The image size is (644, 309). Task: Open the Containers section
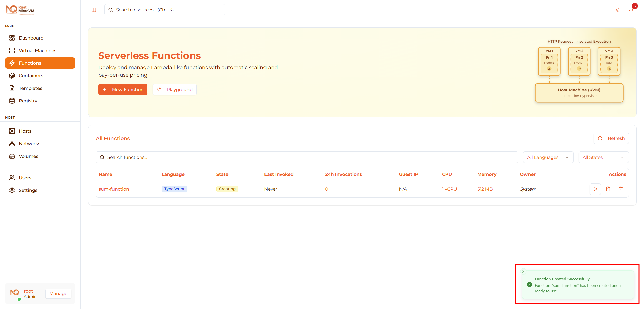coord(31,75)
